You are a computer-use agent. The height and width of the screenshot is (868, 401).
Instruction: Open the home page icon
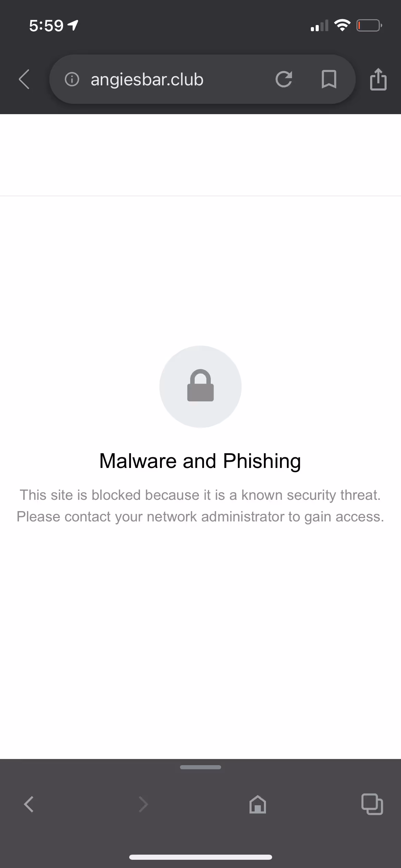click(x=258, y=804)
